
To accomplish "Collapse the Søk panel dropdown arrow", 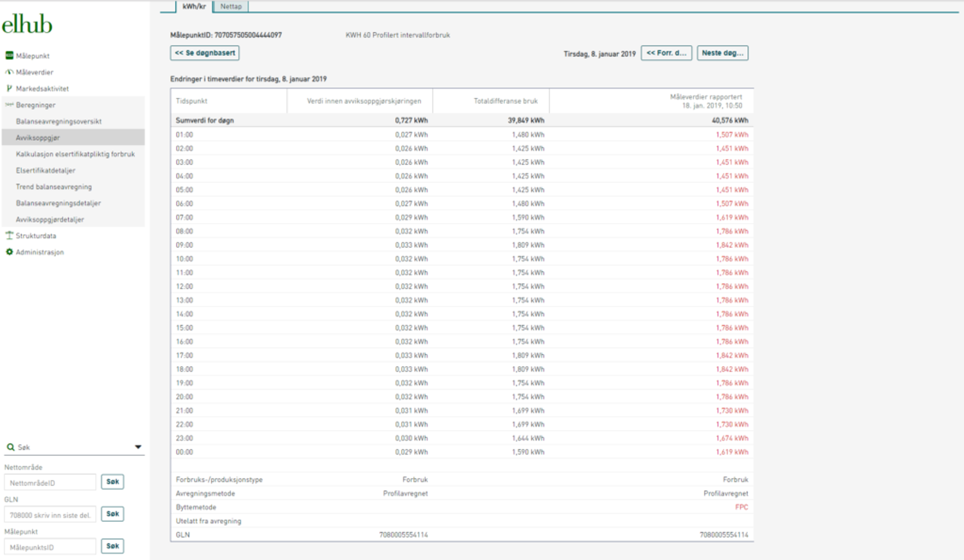I will pyautogui.click(x=138, y=447).
